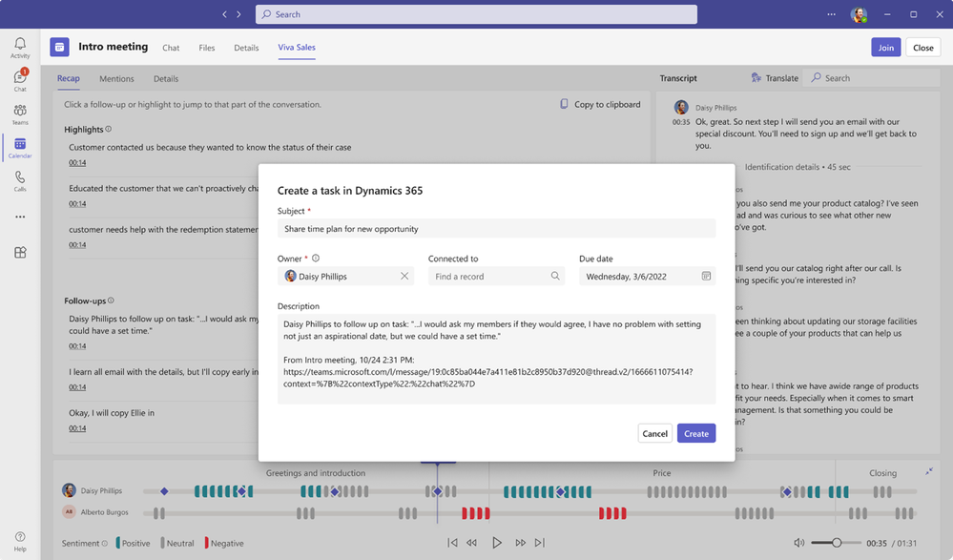
Task: Skip to next segment
Action: coord(540,543)
